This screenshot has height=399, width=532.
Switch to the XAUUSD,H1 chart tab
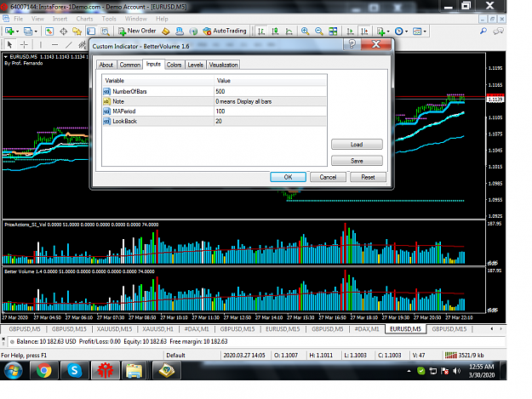point(157,329)
